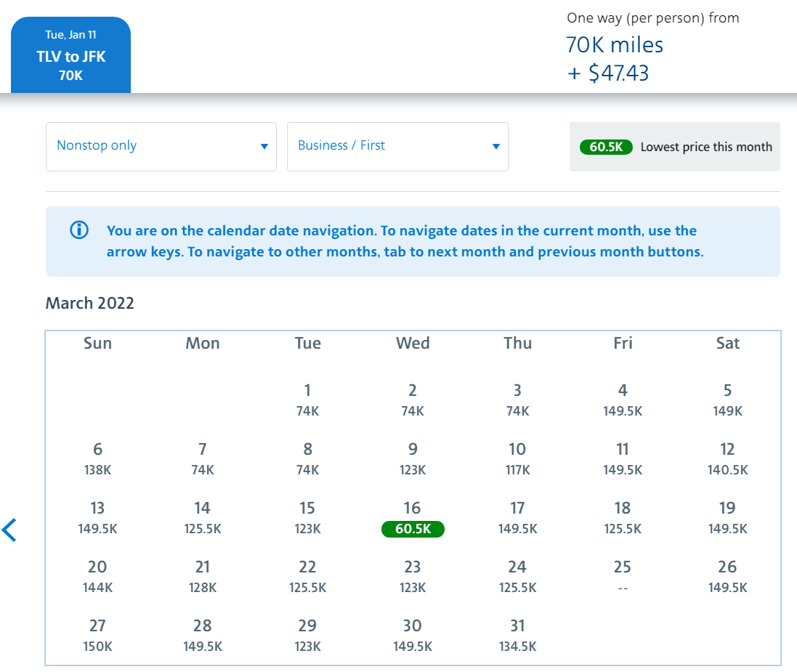Open the Business / First cabin dropdown

tap(397, 146)
